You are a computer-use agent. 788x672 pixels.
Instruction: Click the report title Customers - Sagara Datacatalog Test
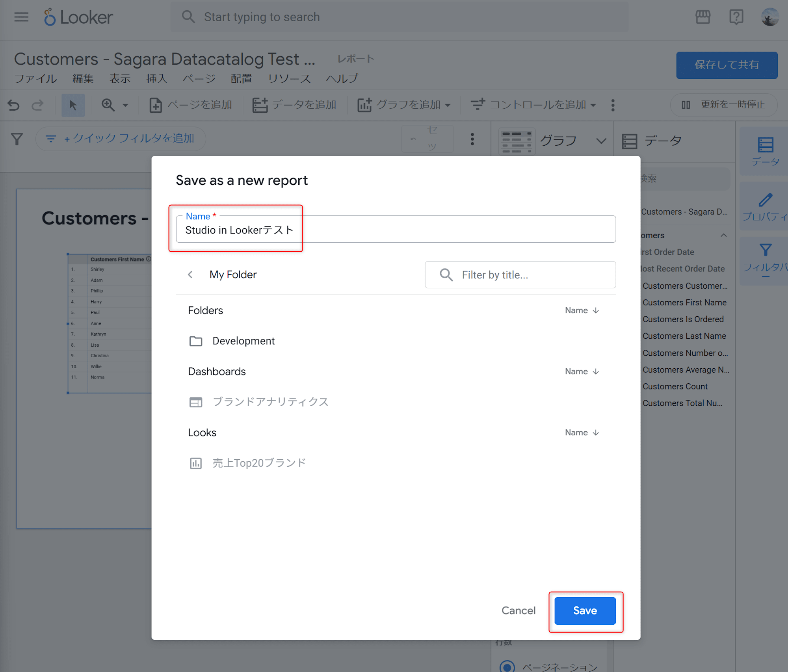click(x=164, y=59)
